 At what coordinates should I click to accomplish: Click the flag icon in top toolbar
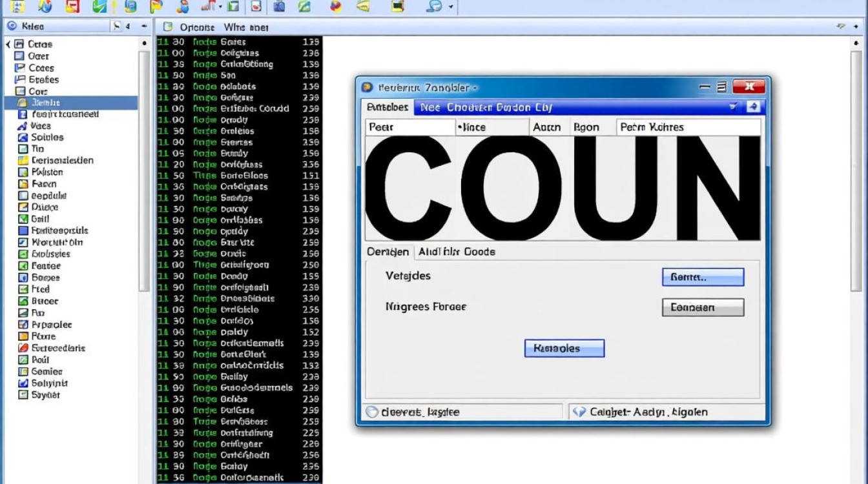click(156, 6)
